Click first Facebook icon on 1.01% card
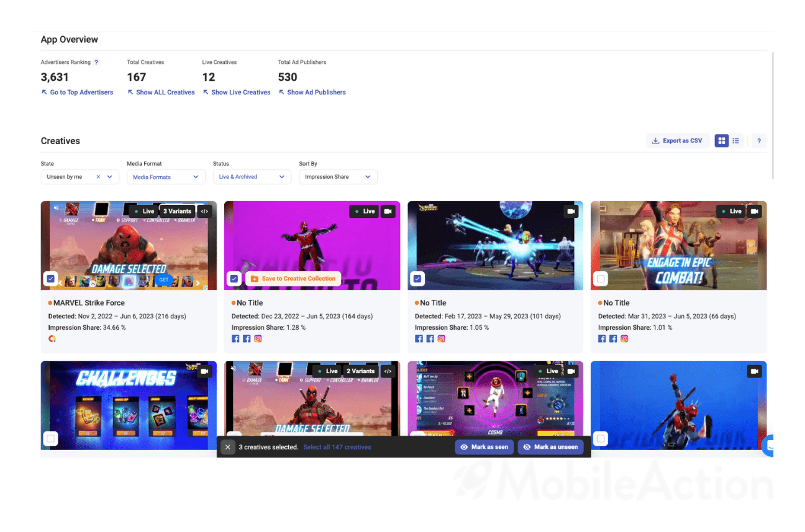 point(602,339)
